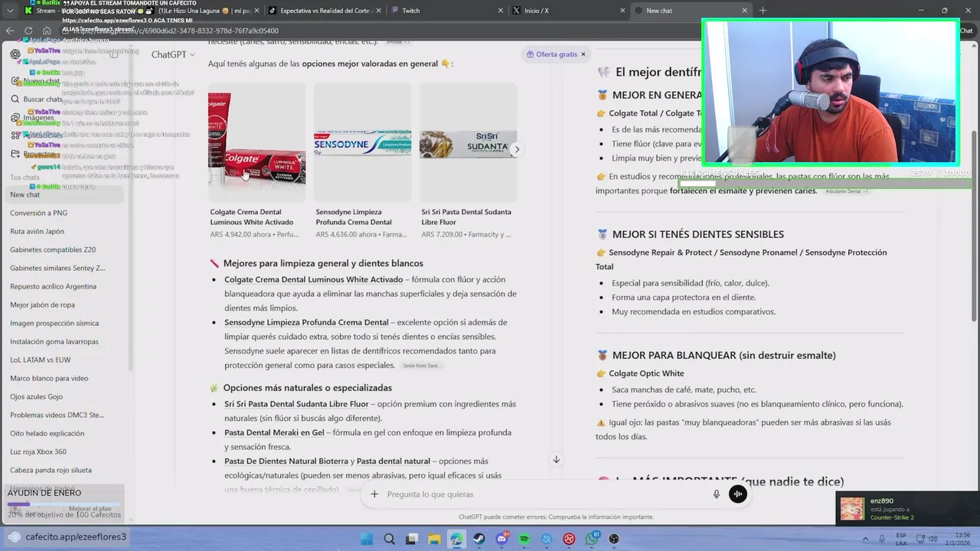Open Sri Sri Sudanta product image
Screen dimensions: 980x551
pyautogui.click(x=468, y=142)
